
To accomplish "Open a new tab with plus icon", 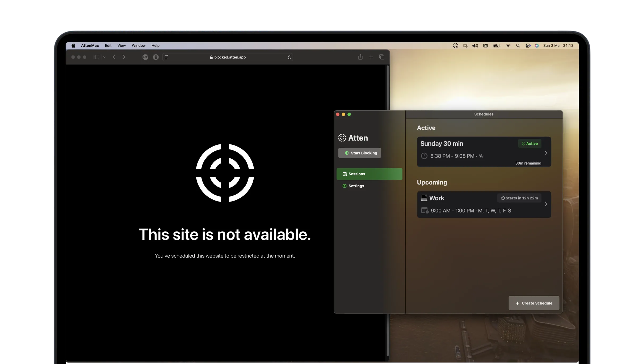I will [x=371, y=57].
